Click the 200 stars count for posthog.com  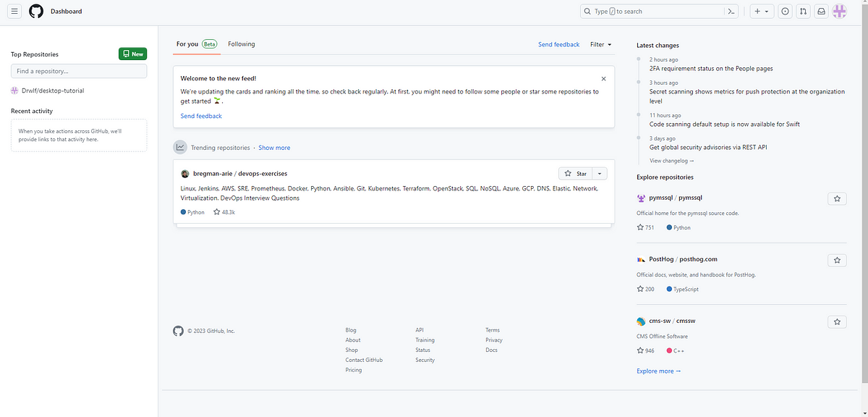click(645, 289)
